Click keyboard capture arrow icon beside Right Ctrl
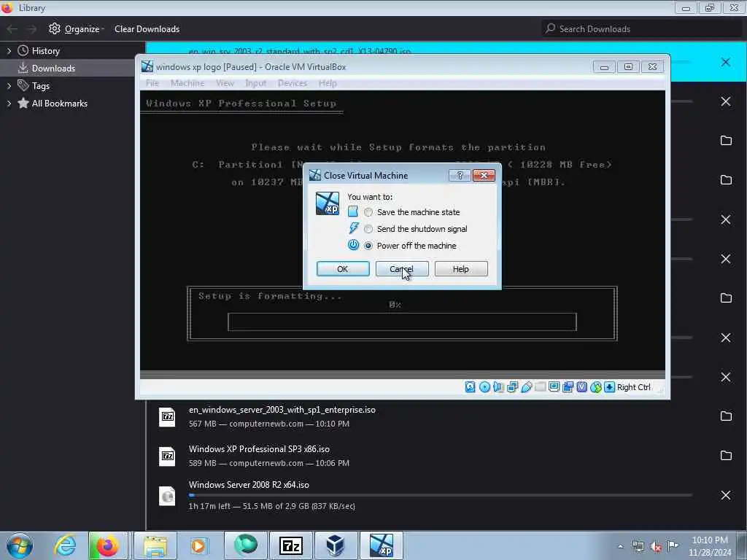 click(609, 387)
